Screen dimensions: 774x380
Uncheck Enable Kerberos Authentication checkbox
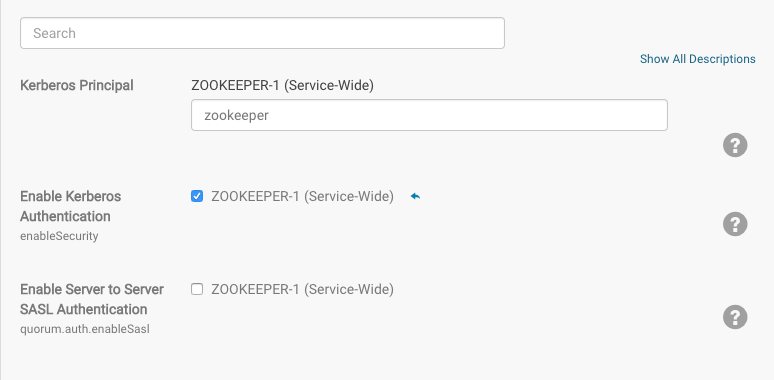[197, 196]
